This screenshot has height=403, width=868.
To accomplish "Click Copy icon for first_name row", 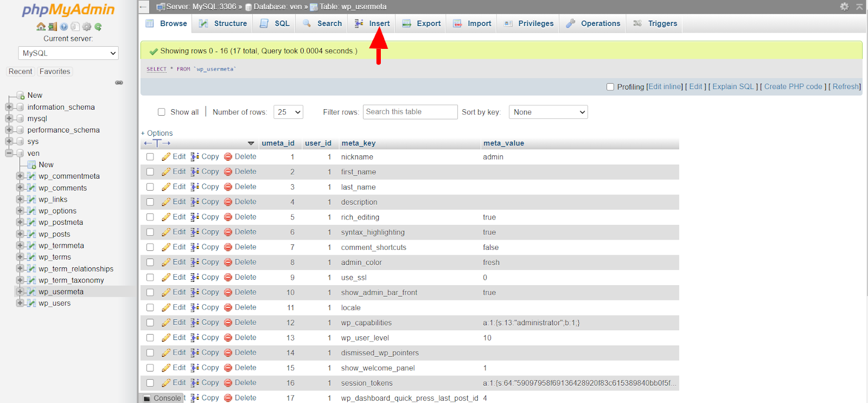I will pyautogui.click(x=195, y=172).
